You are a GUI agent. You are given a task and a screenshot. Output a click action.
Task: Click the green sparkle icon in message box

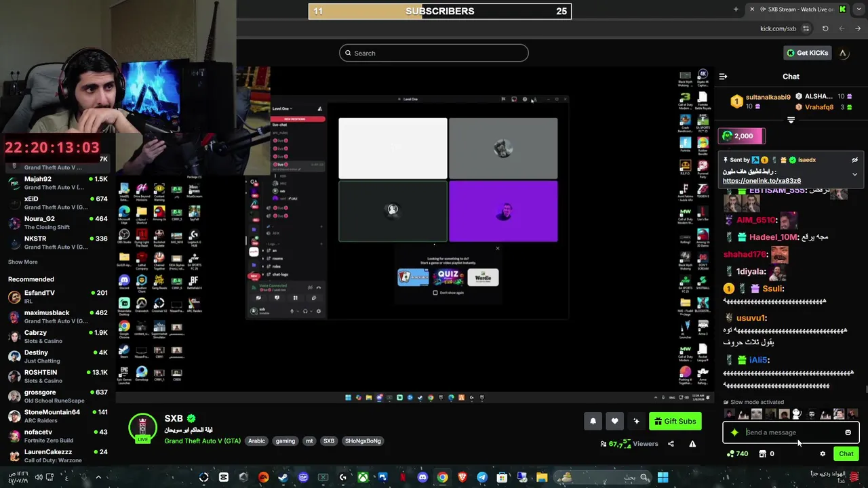(x=734, y=432)
